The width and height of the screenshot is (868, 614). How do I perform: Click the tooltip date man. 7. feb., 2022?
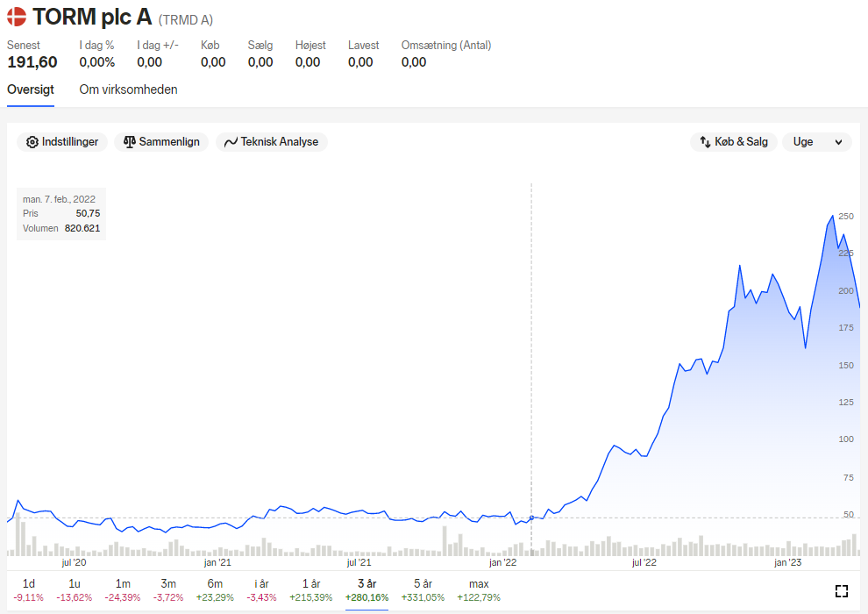click(x=59, y=199)
